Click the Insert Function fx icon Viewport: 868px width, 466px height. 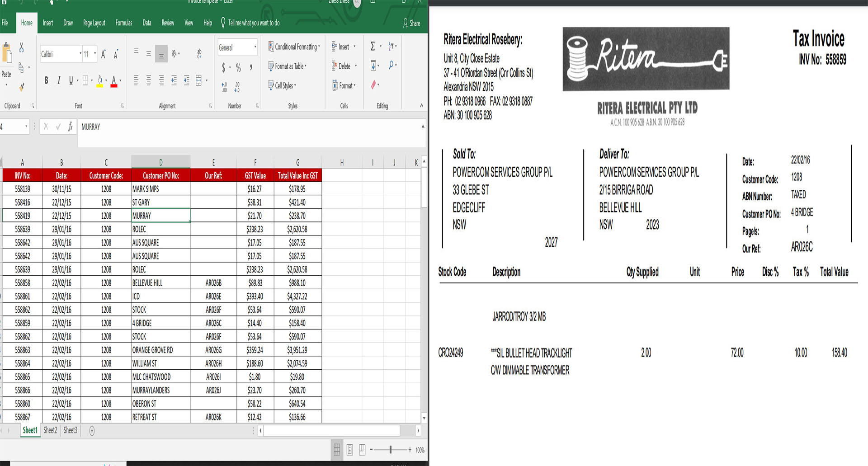[x=70, y=127]
